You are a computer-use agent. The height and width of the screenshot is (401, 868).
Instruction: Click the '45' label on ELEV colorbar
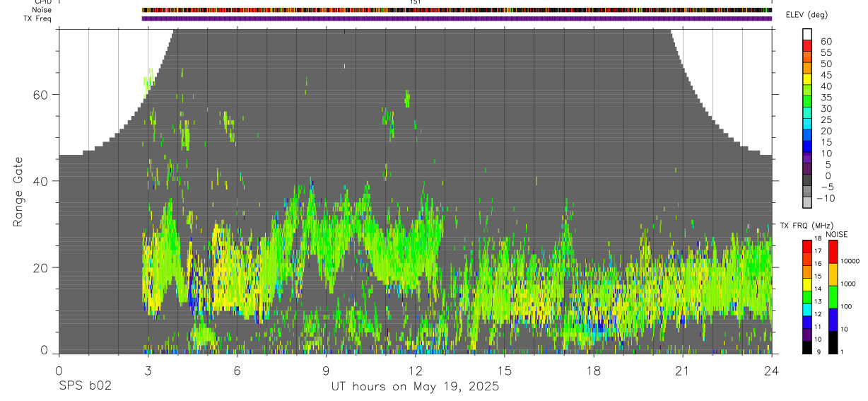(826, 75)
